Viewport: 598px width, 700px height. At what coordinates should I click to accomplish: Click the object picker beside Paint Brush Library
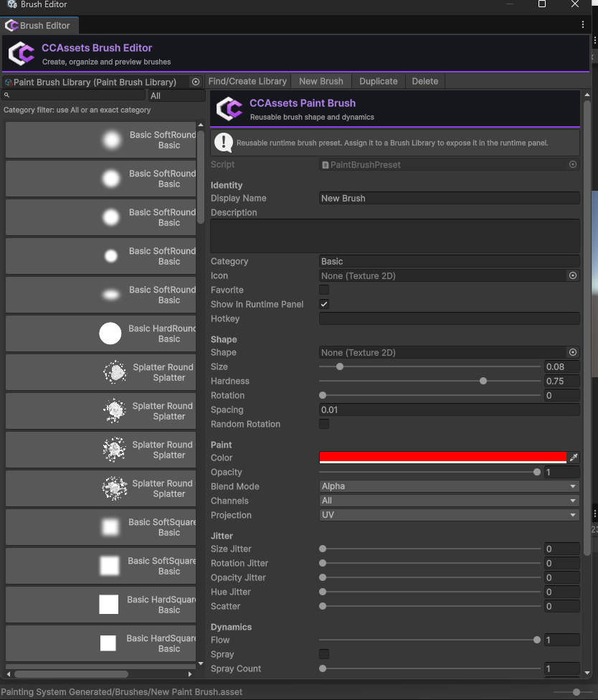pyautogui.click(x=196, y=82)
